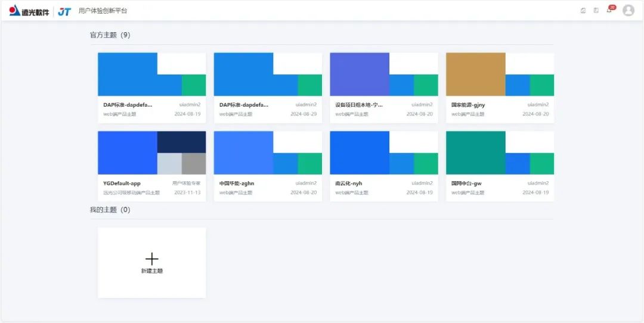Image resolution: width=644 pixels, height=323 pixels.
Task: Open the DAP标准 theme dated 2024-08-29
Action: pos(267,74)
